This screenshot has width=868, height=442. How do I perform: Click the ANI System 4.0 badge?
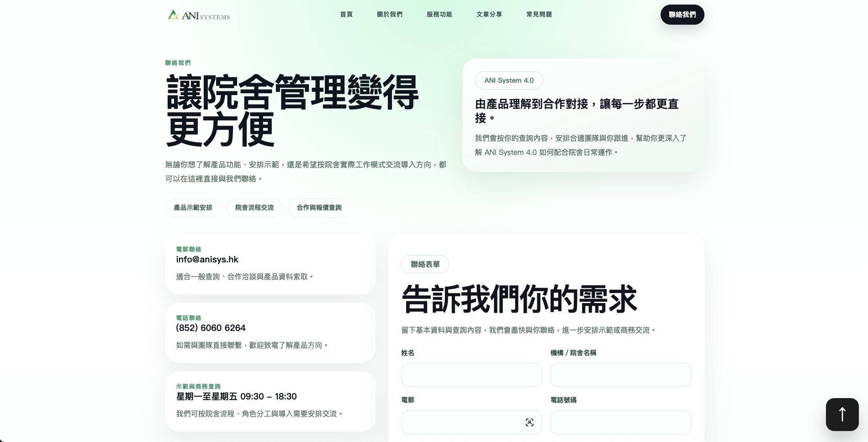click(509, 80)
